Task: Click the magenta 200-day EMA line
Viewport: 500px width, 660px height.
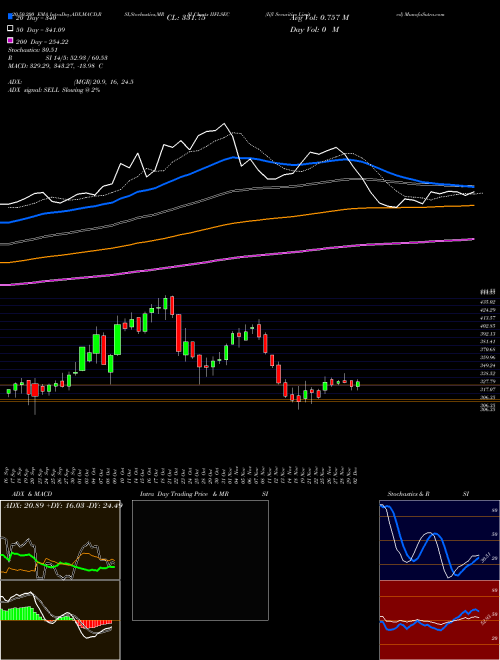Action: coord(236,258)
